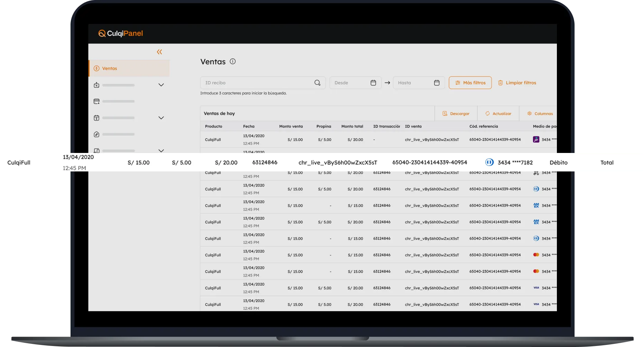The image size is (644, 347).
Task: Click the magnifier search icon in ID recibo
Action: coord(317,83)
